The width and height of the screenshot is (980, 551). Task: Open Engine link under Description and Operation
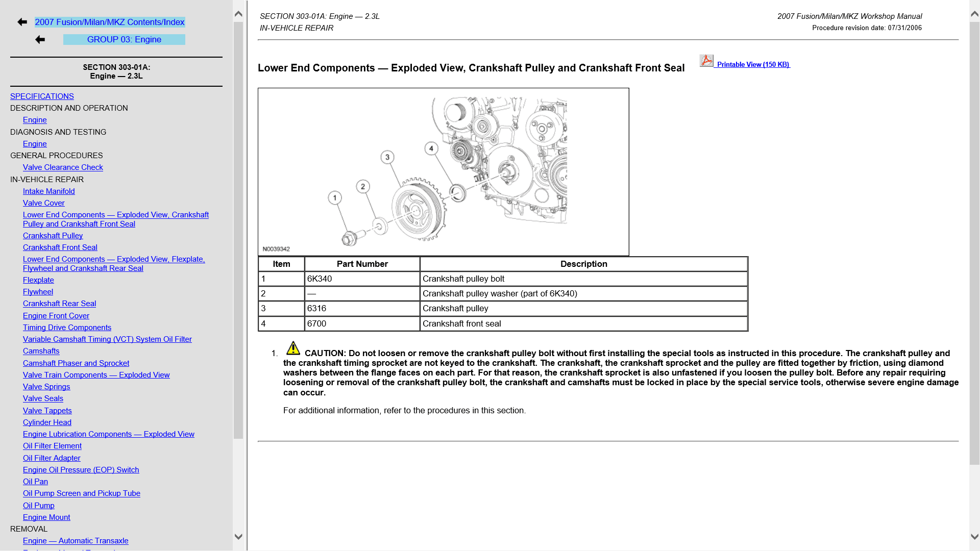(x=35, y=120)
